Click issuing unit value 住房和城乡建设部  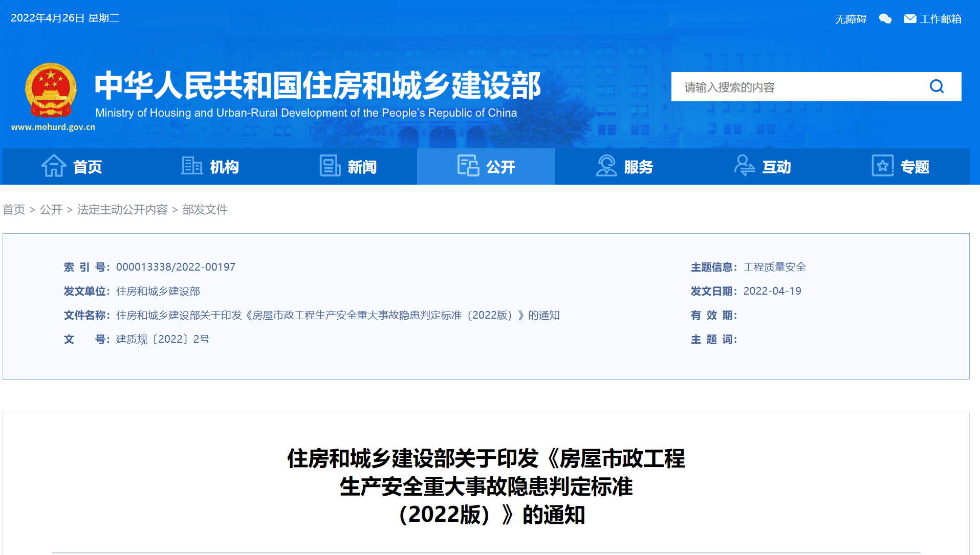[x=158, y=292]
